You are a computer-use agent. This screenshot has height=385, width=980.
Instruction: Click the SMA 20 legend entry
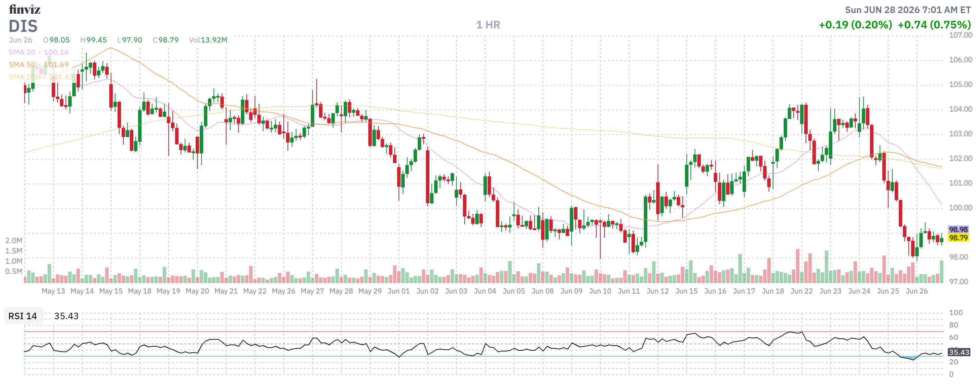pos(39,52)
